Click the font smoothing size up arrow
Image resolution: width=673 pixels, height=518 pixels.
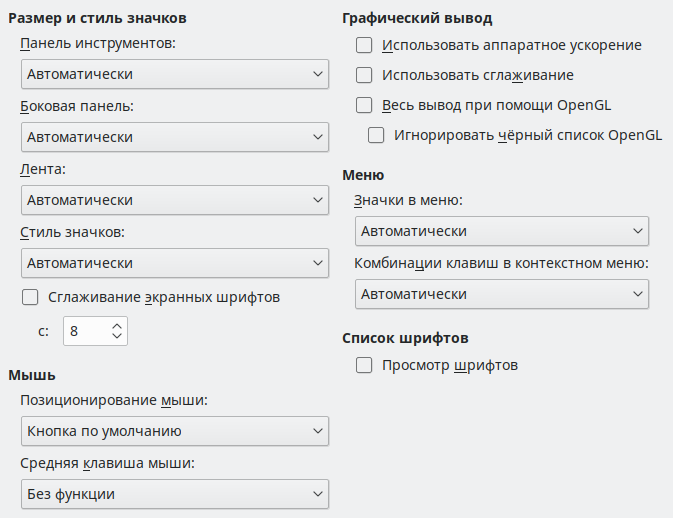click(x=117, y=325)
